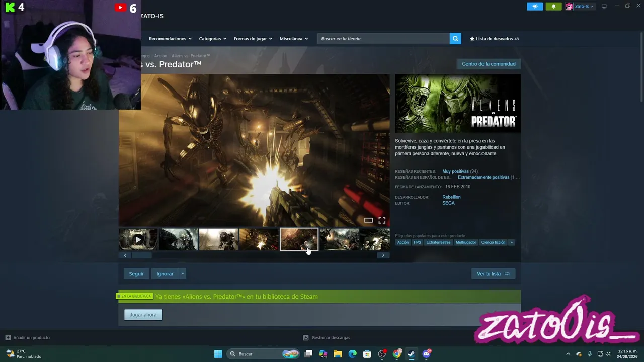644x362 pixels.
Task: Select the fourth media thumbnail
Action: point(259,239)
